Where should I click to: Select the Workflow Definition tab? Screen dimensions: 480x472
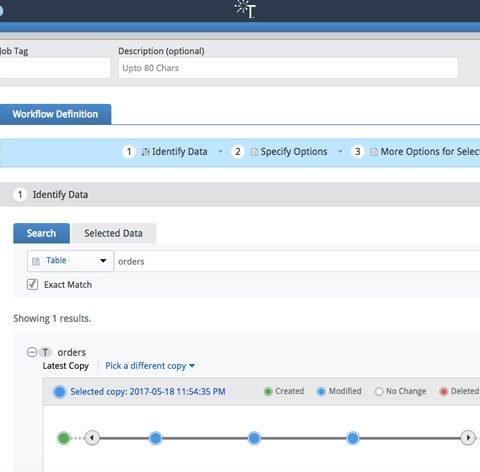(55, 114)
